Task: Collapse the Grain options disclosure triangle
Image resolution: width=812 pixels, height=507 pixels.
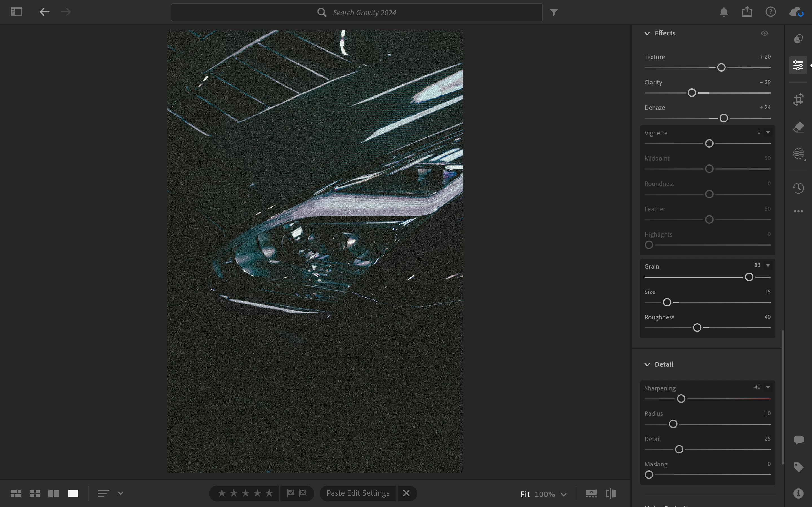Action: 768,266
